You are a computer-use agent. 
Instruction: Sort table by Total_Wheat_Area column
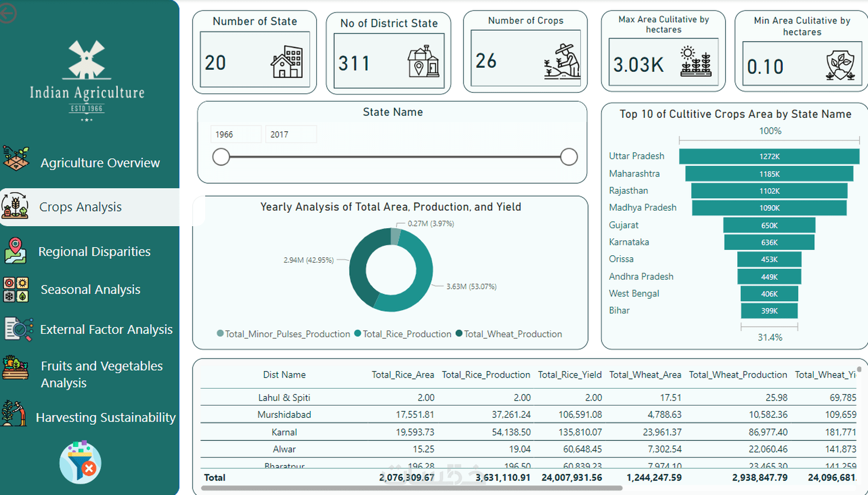point(645,375)
